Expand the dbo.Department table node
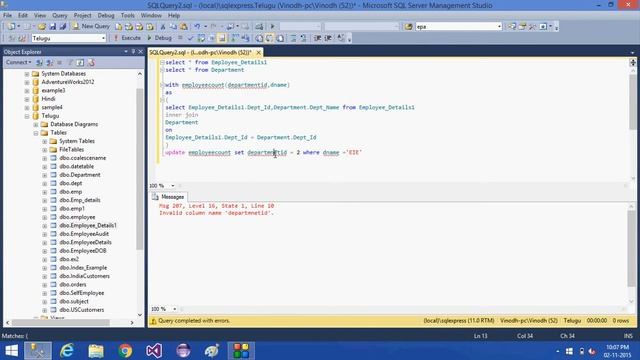640x360 pixels. pyautogui.click(x=44, y=175)
